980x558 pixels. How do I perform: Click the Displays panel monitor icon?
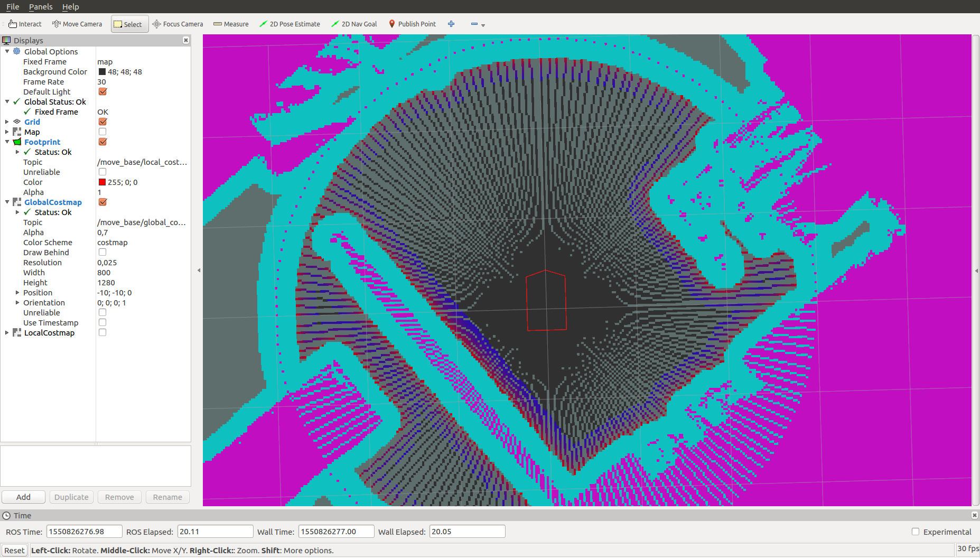pos(6,40)
